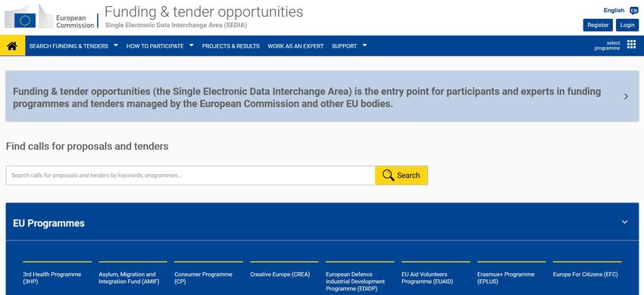Open Europe For Citizens (EFC) programme
Screen dimensions: 644x295
tap(585, 274)
